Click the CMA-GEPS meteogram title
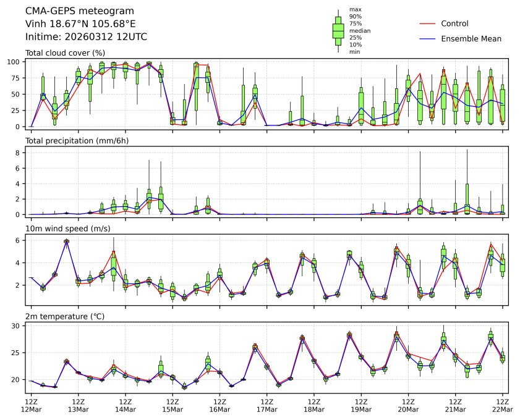520x420 pixels. pyautogui.click(x=80, y=11)
